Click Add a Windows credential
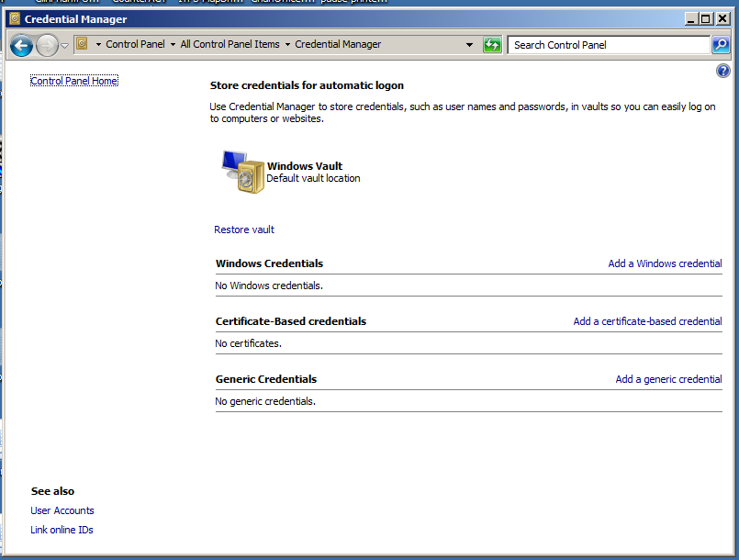 [665, 263]
